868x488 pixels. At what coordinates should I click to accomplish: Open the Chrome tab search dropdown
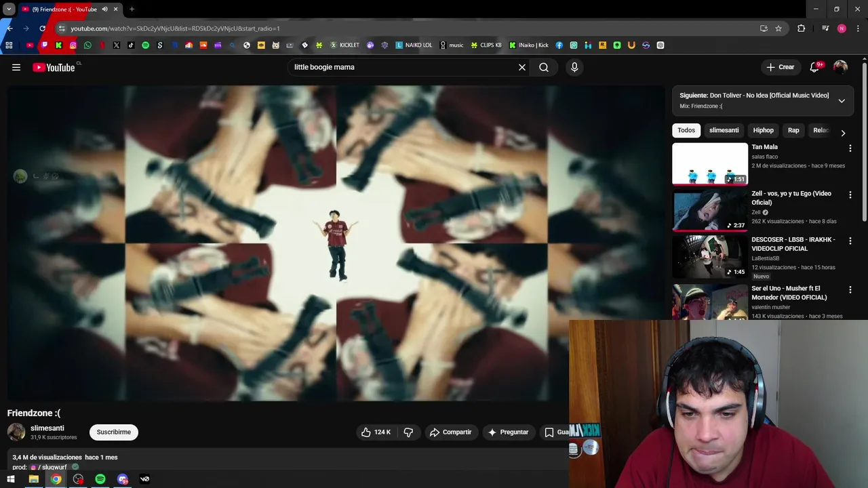tap(9, 9)
